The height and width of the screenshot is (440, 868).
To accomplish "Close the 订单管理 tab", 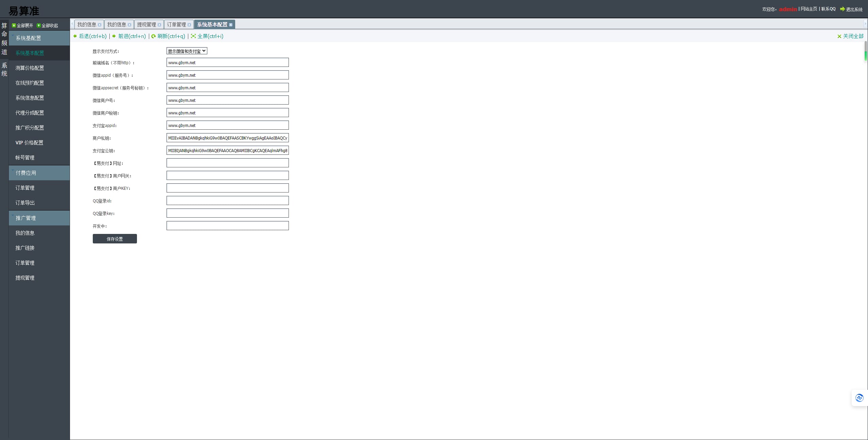I will tap(189, 25).
